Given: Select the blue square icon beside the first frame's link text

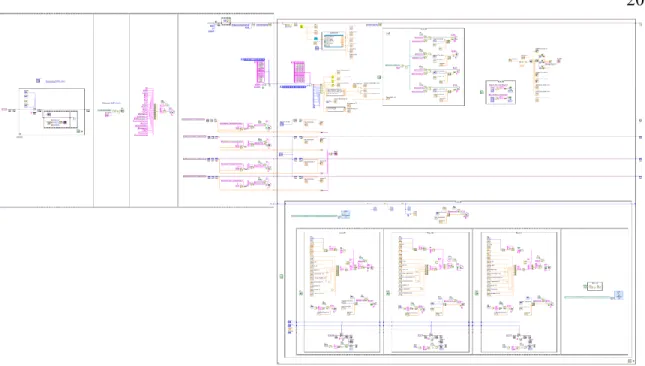Looking at the screenshot, I should pos(38,81).
